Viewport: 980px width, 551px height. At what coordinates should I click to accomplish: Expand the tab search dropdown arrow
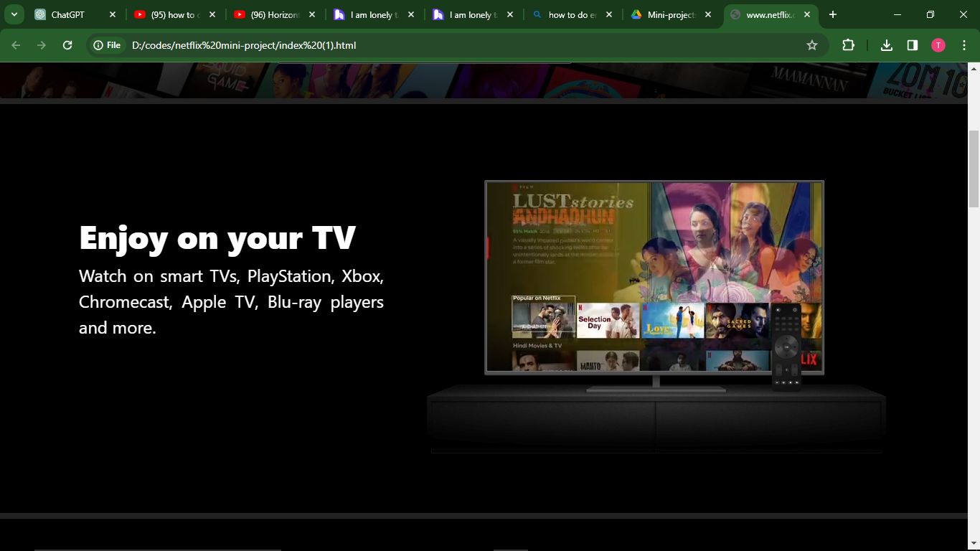(x=14, y=14)
